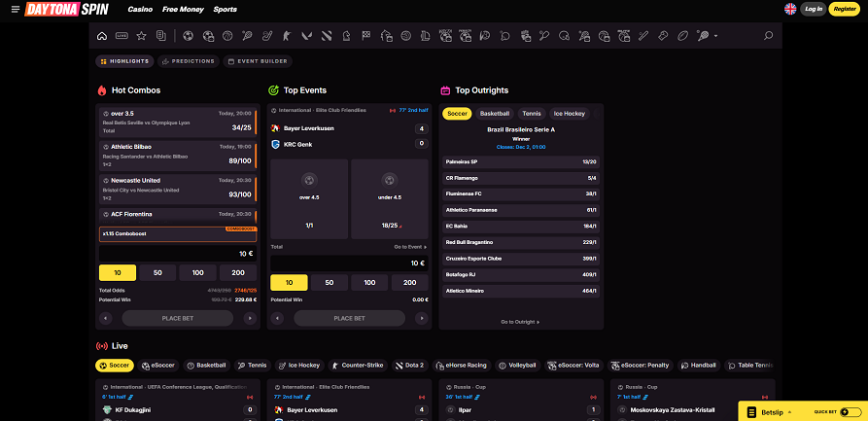Viewport: 868px width, 421px height.
Task: Expand more sports dropdown arrow
Action: click(715, 36)
